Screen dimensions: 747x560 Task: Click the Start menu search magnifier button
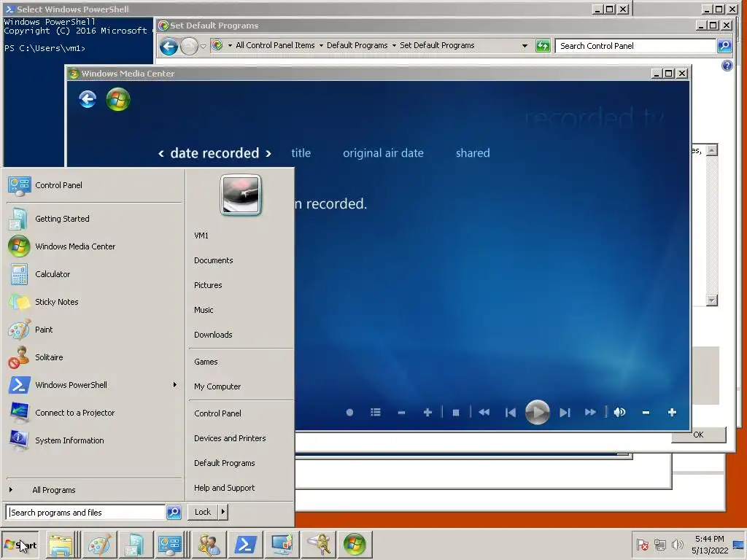click(174, 513)
